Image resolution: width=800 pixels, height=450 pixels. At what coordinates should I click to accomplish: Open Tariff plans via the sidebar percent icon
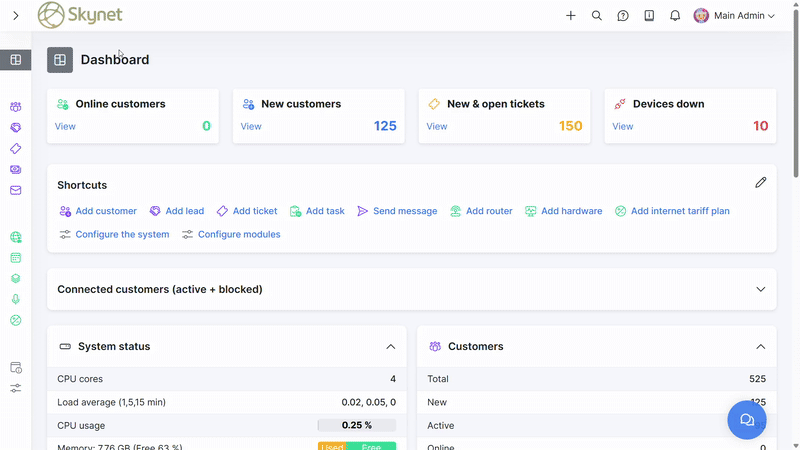tap(16, 320)
